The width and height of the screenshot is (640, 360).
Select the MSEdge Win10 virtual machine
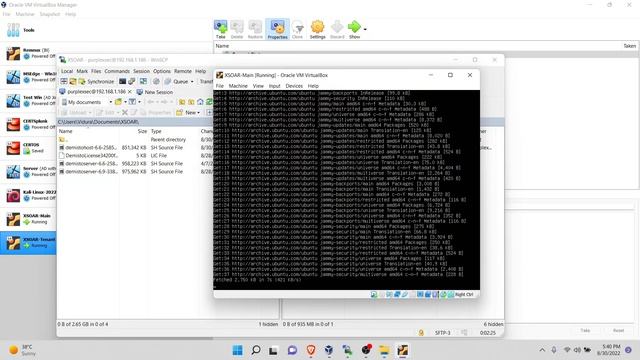point(28,77)
